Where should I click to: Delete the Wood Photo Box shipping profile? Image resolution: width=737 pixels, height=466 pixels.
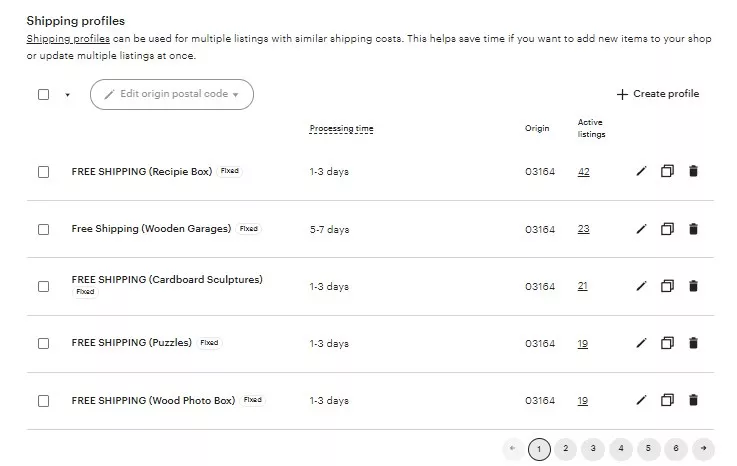(x=693, y=400)
